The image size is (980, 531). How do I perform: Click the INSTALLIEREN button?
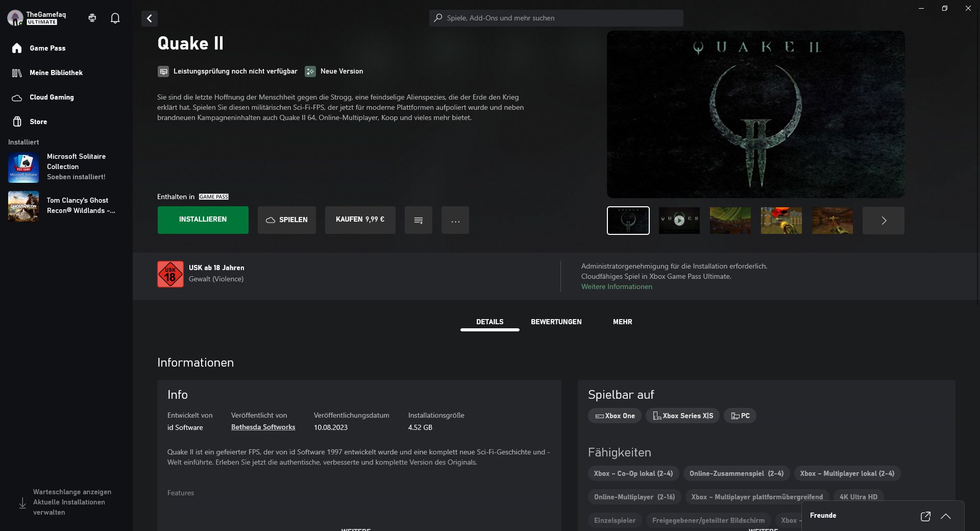tap(203, 220)
